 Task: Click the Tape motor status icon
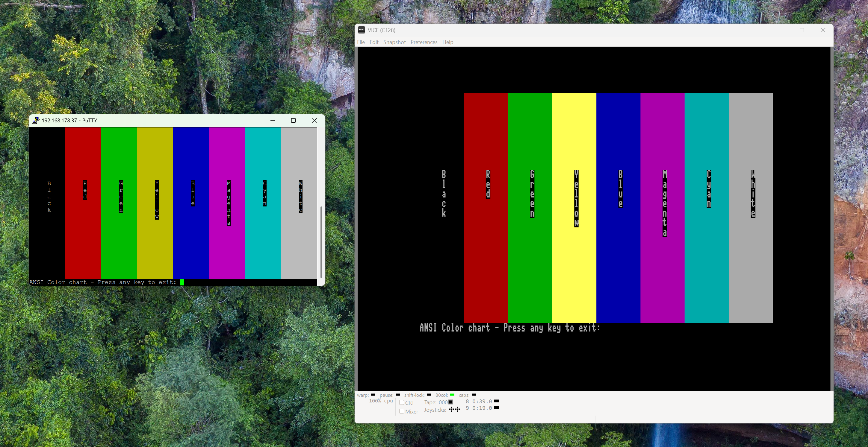[451, 402]
